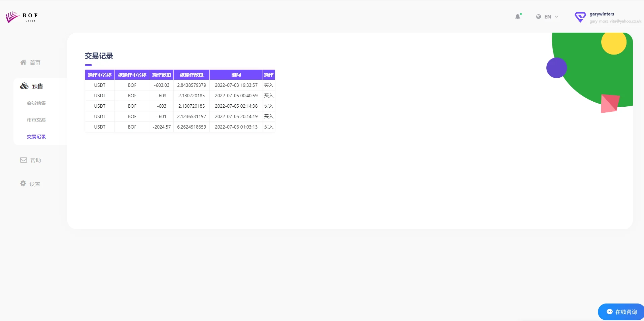
Task: Click the 买入 cell in first row
Action: coord(269,85)
